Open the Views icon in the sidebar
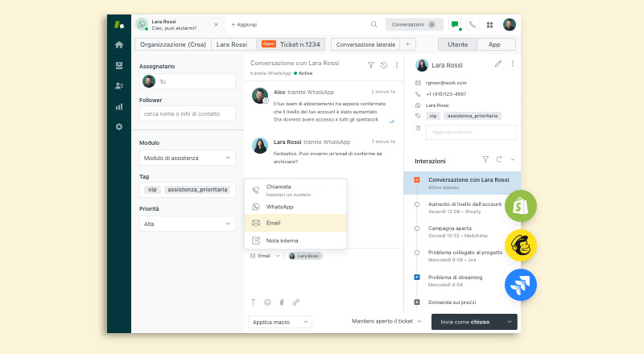This screenshot has height=354, width=644. (119, 65)
